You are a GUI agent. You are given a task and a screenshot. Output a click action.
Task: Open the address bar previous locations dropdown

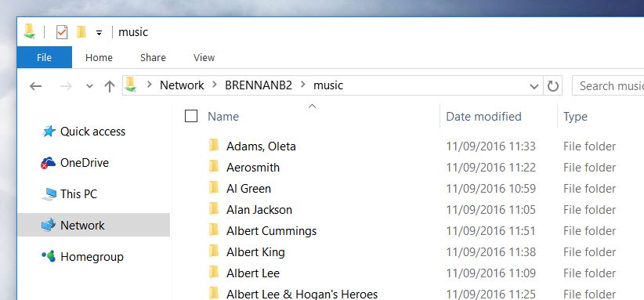point(534,86)
